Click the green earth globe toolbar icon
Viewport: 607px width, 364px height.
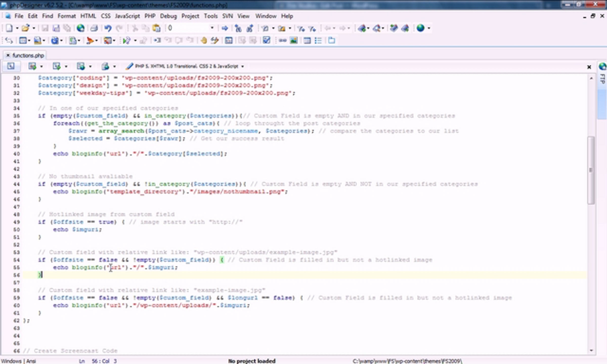(420, 28)
